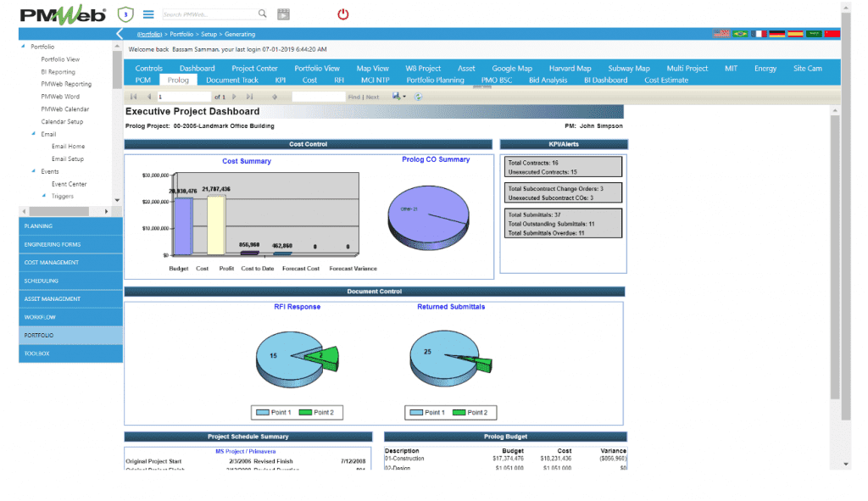Switch language with the Saudi Arabia flag

coord(814,34)
